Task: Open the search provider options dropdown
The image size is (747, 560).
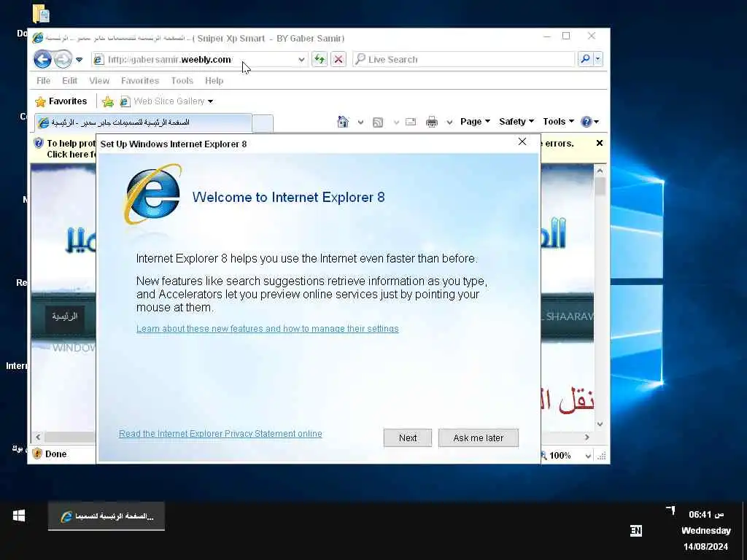Action: coord(598,59)
